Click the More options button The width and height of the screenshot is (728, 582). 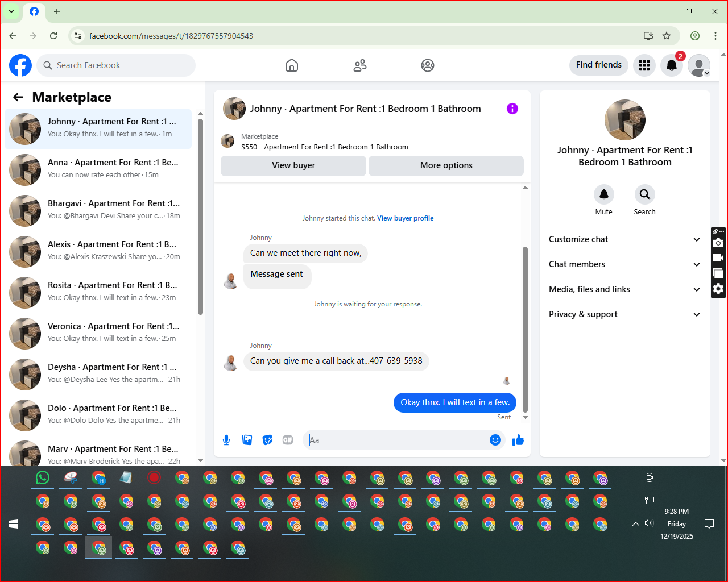(446, 165)
